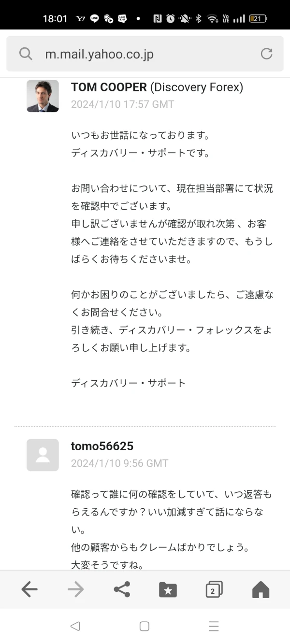The image size is (290, 644).
Task: Go to browser home page icon
Action: 261,589
